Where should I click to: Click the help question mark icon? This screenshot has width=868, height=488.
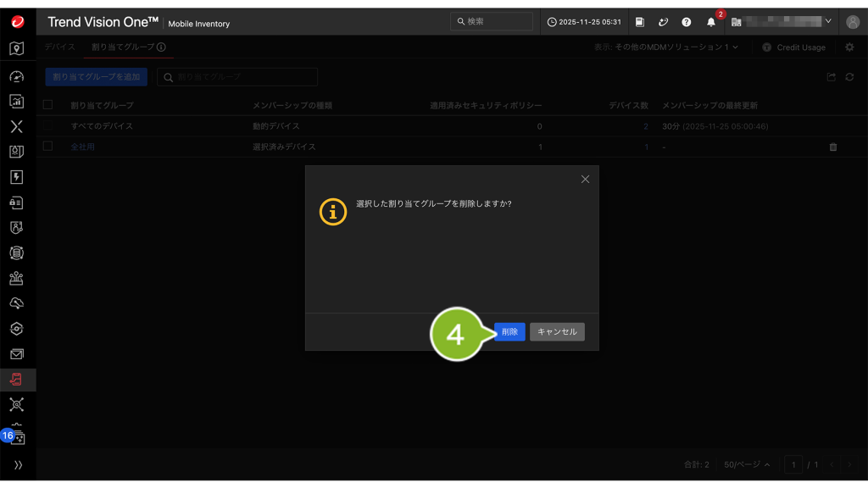coord(687,22)
